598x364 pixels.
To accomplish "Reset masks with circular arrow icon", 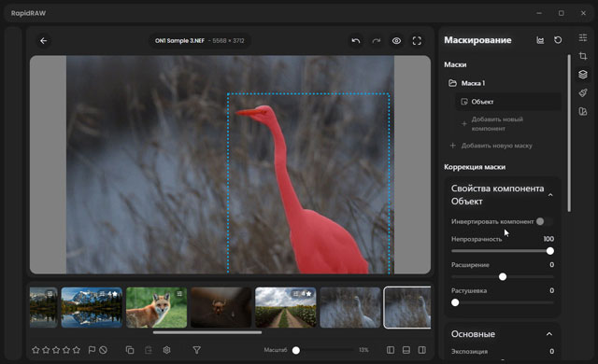I will pos(558,40).
